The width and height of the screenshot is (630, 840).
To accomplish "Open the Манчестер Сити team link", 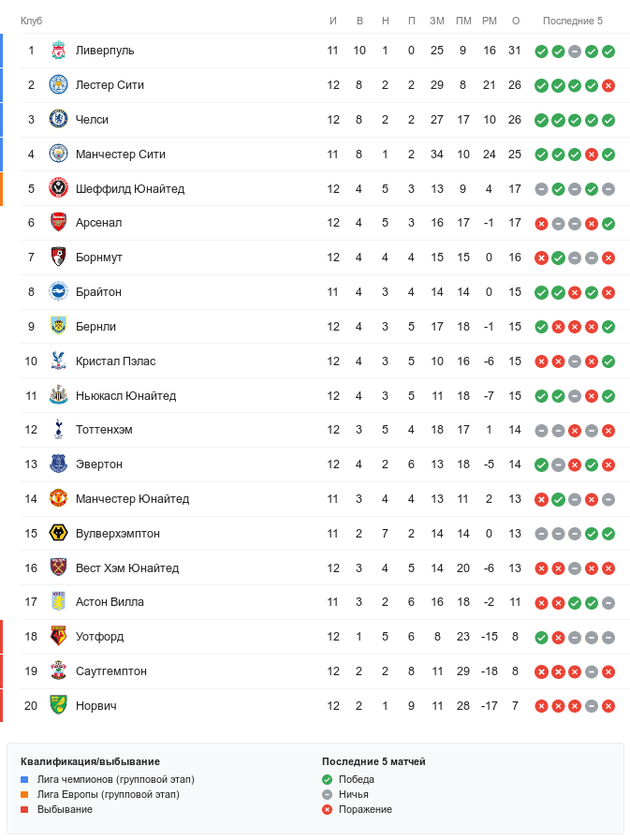I will click(120, 155).
